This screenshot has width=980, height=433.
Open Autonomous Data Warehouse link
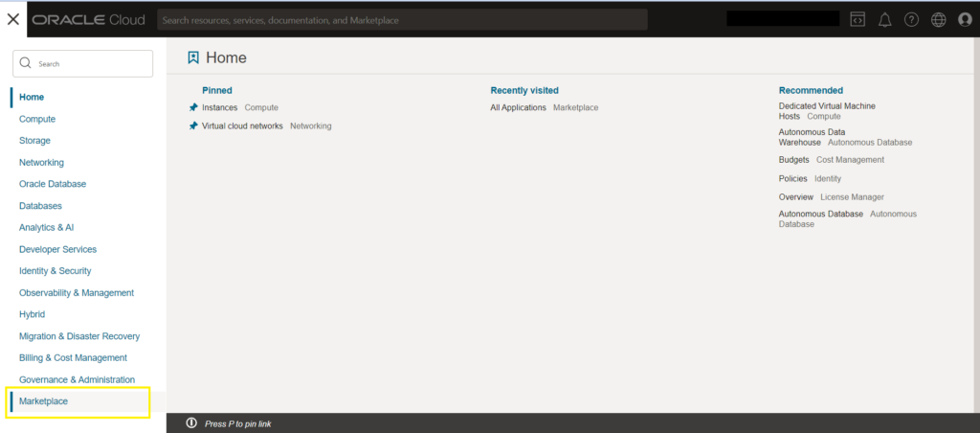[x=812, y=138]
